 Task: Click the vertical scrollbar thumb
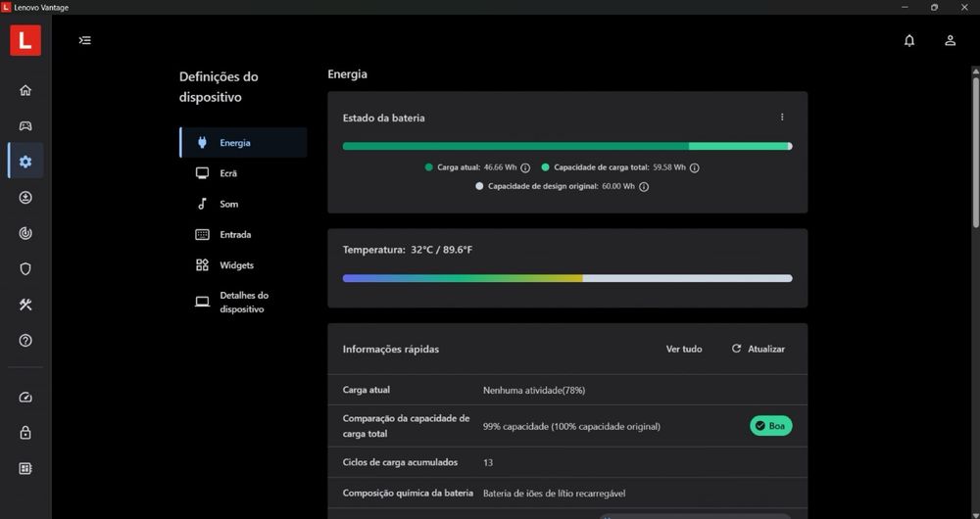click(x=976, y=152)
